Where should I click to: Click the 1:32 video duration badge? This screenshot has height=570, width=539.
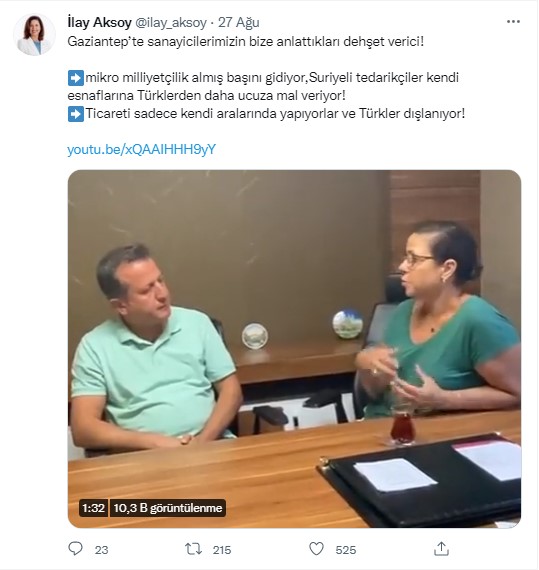[93, 508]
